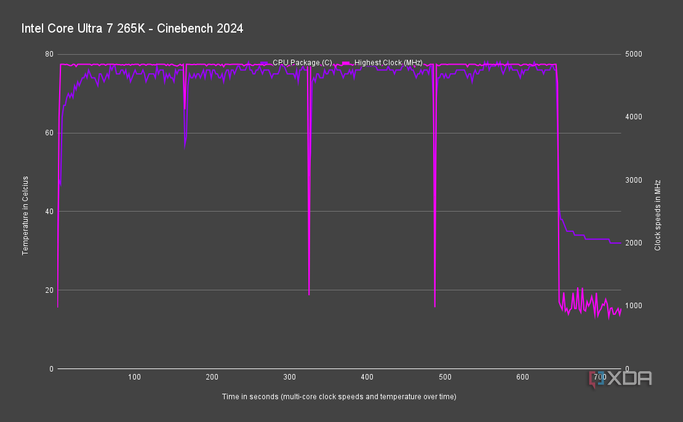This screenshot has height=422, width=683.
Task: Select the 'Highest Clock (MHz)' legend label
Action: coord(388,63)
